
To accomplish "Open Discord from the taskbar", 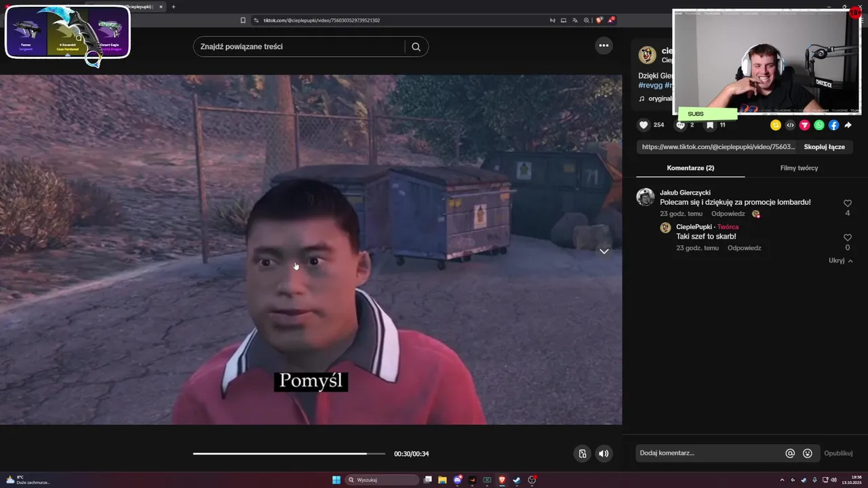I will [x=458, y=480].
